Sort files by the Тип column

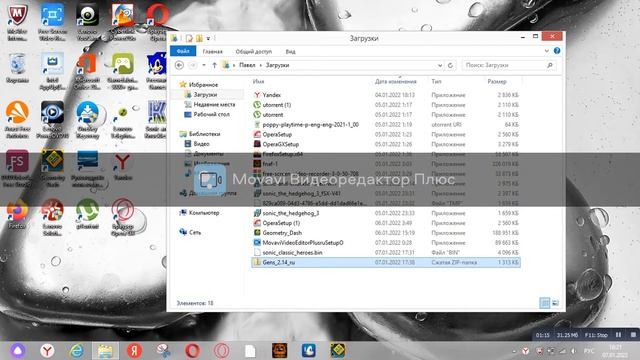click(x=436, y=82)
